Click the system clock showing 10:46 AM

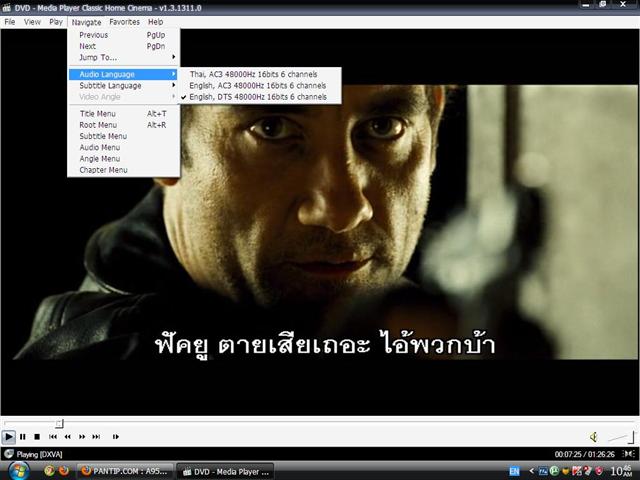621,471
